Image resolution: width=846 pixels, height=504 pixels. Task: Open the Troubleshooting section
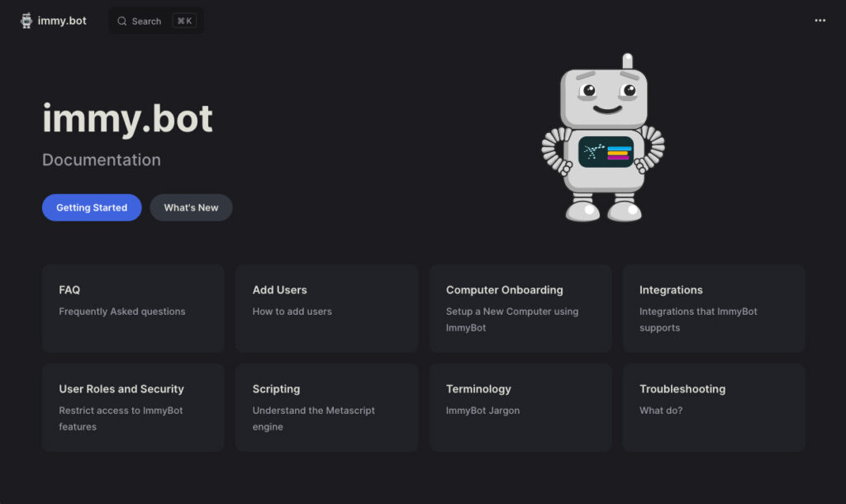pyautogui.click(x=713, y=407)
